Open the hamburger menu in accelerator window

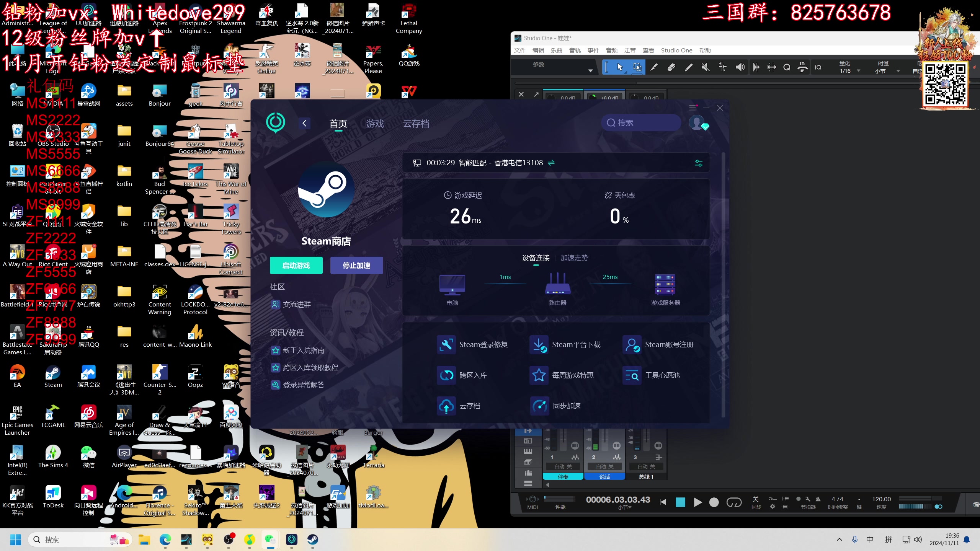pos(693,108)
